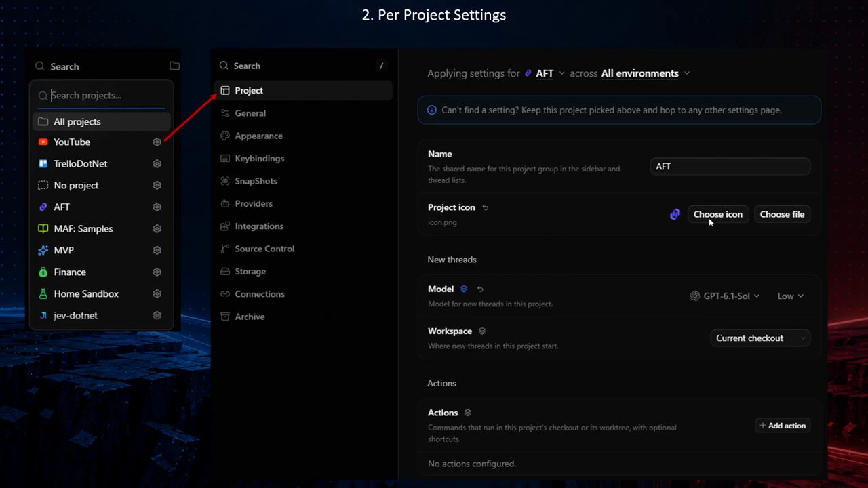The image size is (868, 488).
Task: Open SnapShots settings
Action: 303,181
